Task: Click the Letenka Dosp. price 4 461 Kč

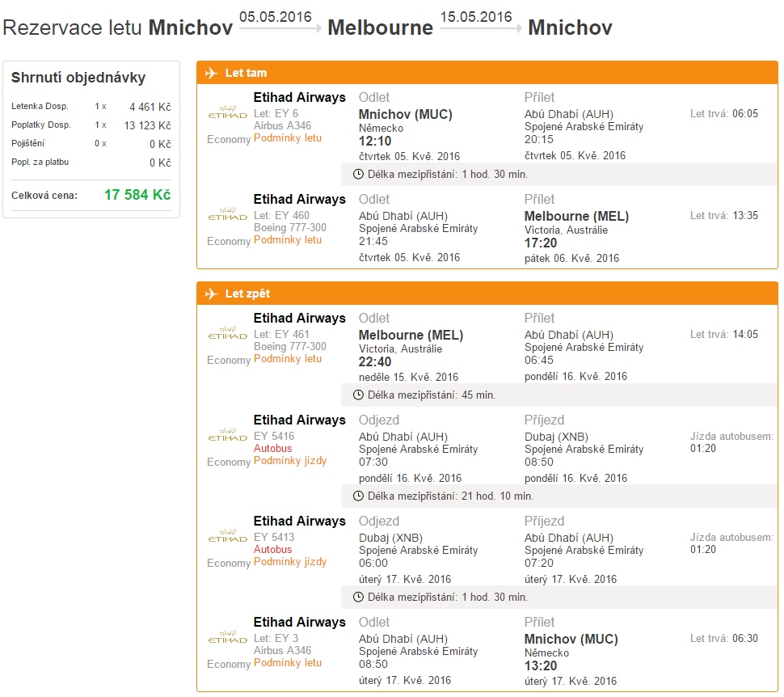Action: pyautogui.click(x=150, y=107)
